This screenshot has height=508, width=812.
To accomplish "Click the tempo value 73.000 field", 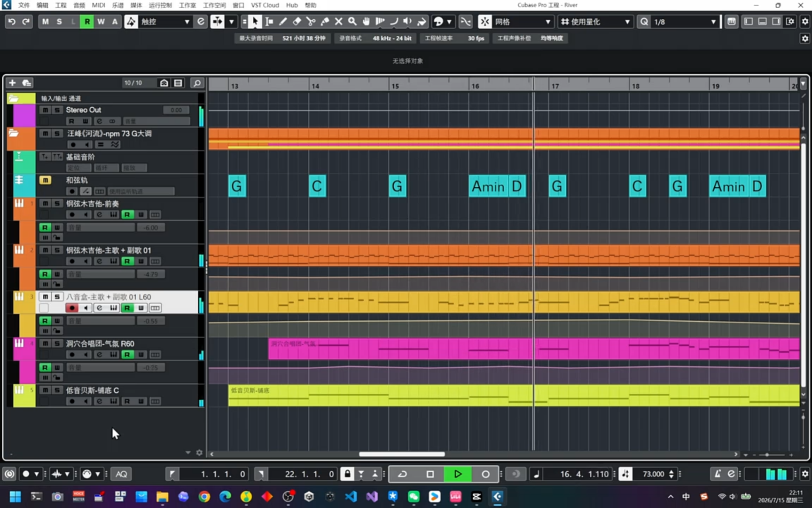I will tap(654, 474).
